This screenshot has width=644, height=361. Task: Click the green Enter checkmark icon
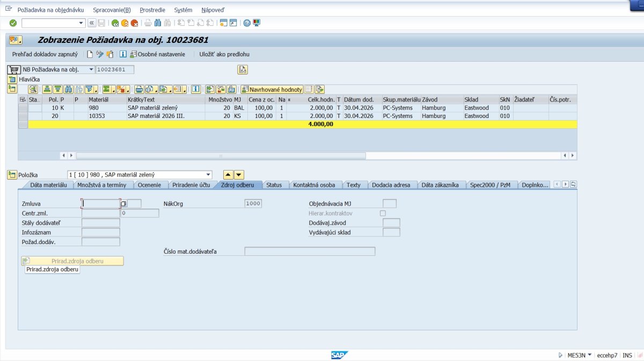13,23
